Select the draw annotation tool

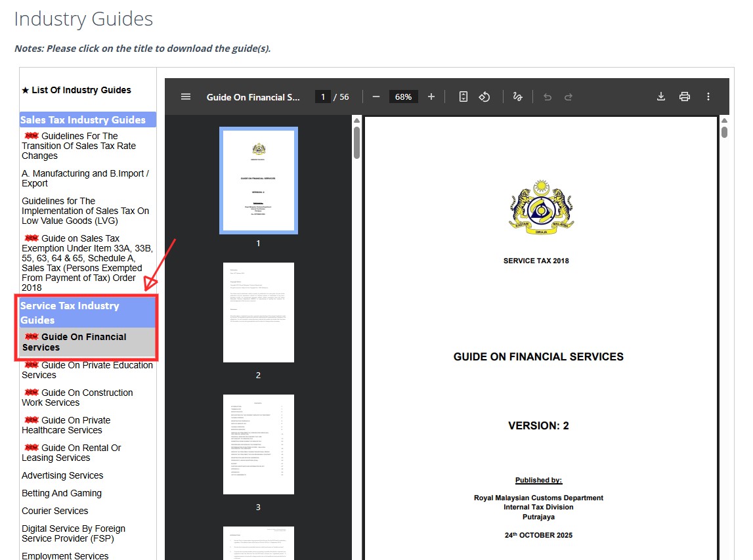pyautogui.click(x=517, y=97)
